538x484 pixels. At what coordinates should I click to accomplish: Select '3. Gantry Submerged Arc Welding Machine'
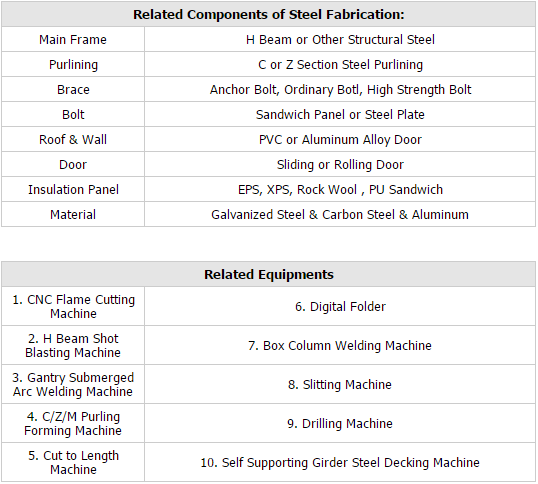click(73, 385)
